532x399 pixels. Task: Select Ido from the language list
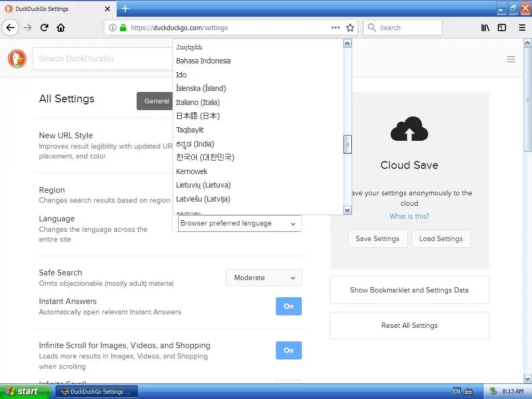[258, 75]
